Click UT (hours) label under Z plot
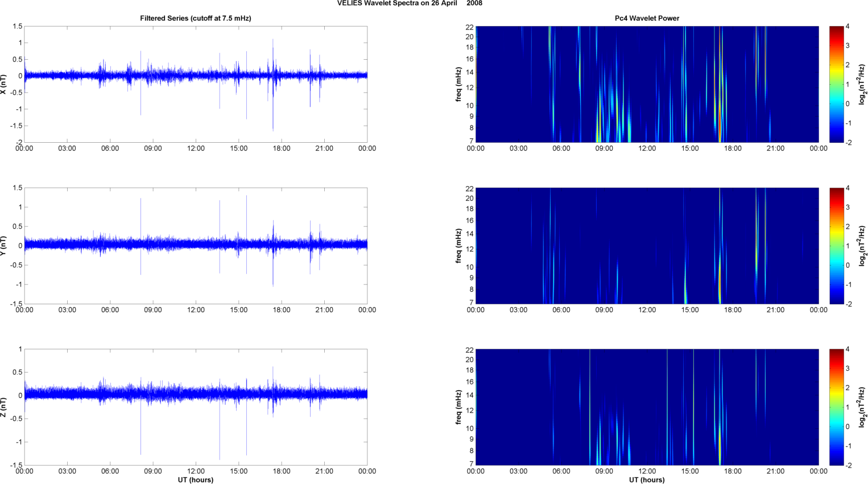The image size is (868, 484). [195, 479]
